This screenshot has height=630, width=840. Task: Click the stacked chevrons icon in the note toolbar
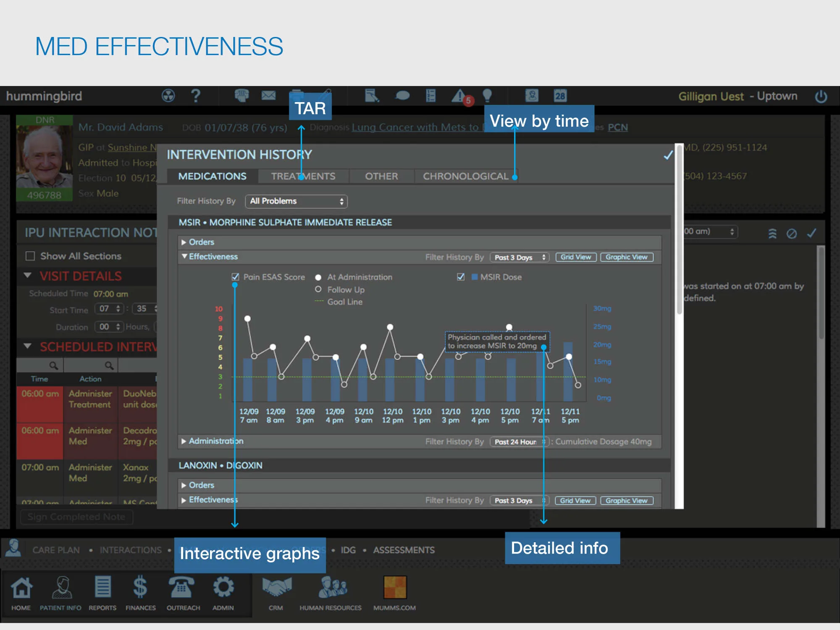(772, 234)
